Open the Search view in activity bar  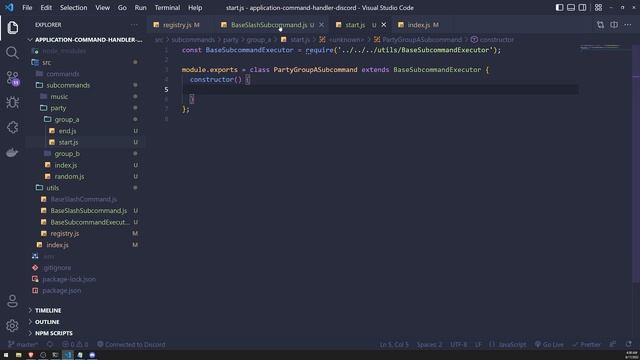[12, 53]
